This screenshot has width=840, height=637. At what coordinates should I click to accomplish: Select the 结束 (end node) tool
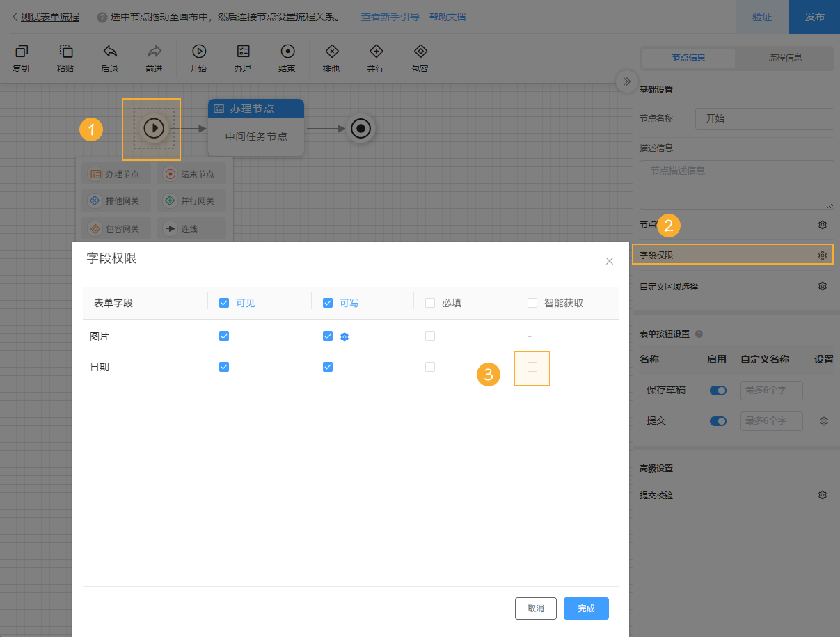tap(286, 58)
